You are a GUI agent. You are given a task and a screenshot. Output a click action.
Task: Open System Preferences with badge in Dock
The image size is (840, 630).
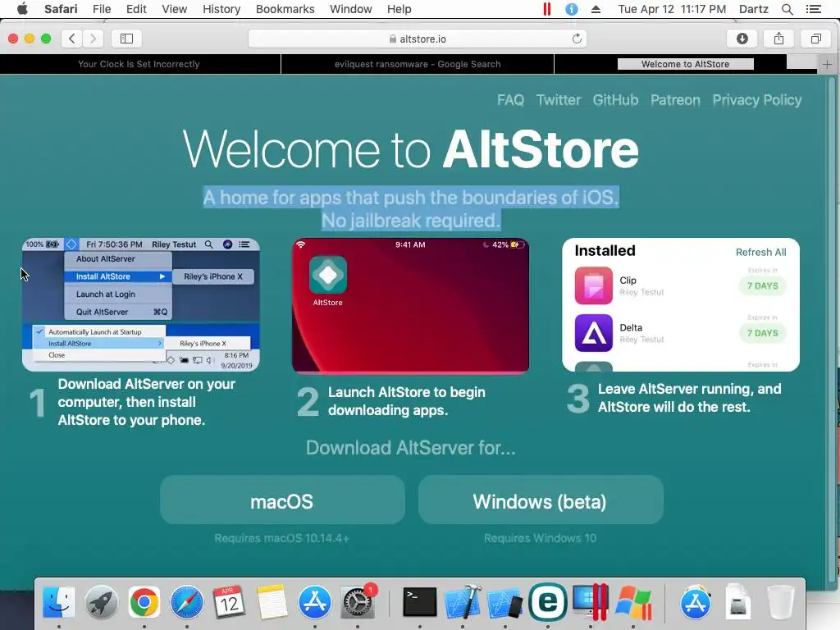(358, 602)
